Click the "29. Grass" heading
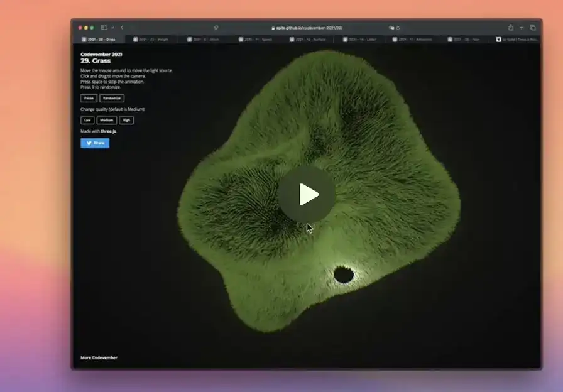Viewport: 563px width, 392px height. pos(96,61)
